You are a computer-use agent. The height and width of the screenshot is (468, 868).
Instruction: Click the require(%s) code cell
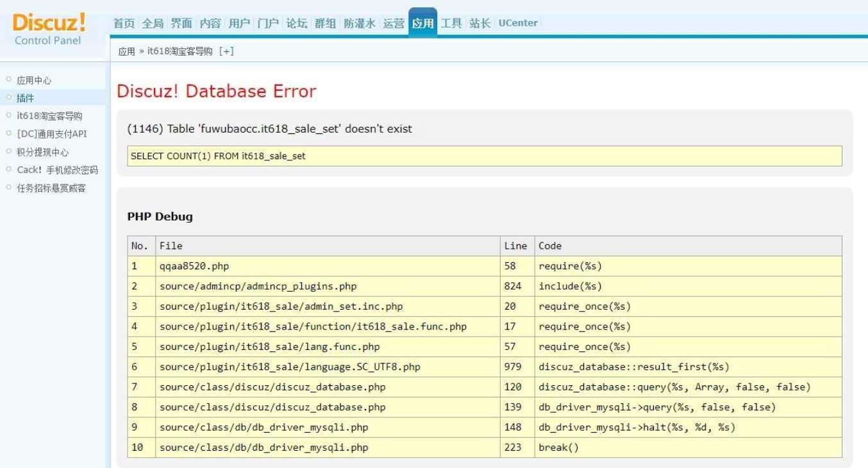pos(689,266)
